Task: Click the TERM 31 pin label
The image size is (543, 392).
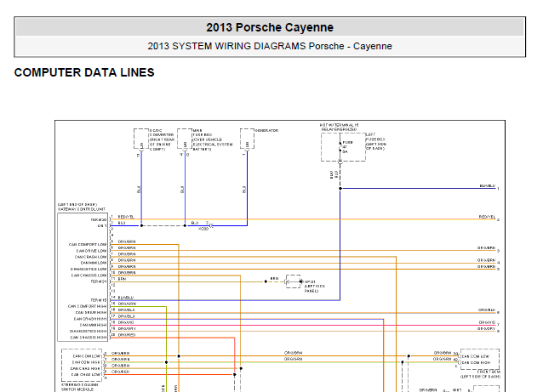Action: tap(99, 281)
